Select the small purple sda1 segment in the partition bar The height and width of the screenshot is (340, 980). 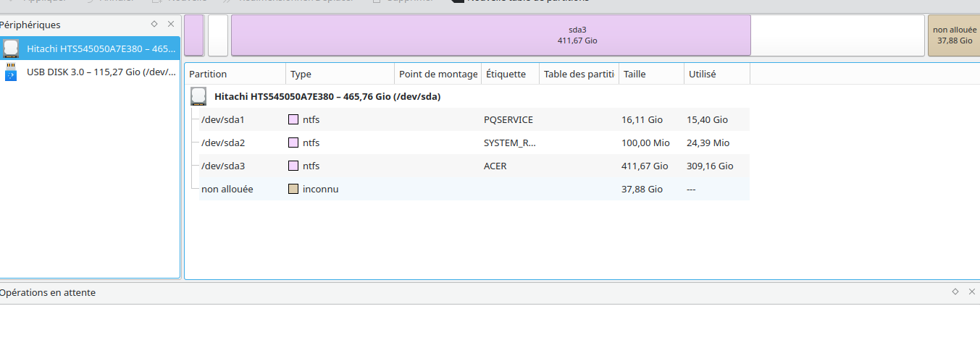coord(194,35)
